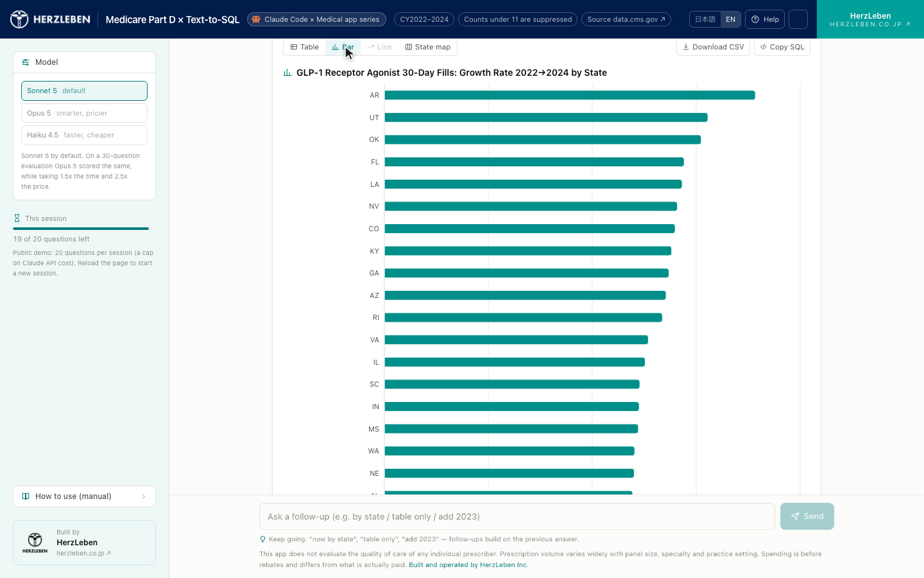Select the Opus 5 model option
The height and width of the screenshot is (578, 924).
pos(84,113)
